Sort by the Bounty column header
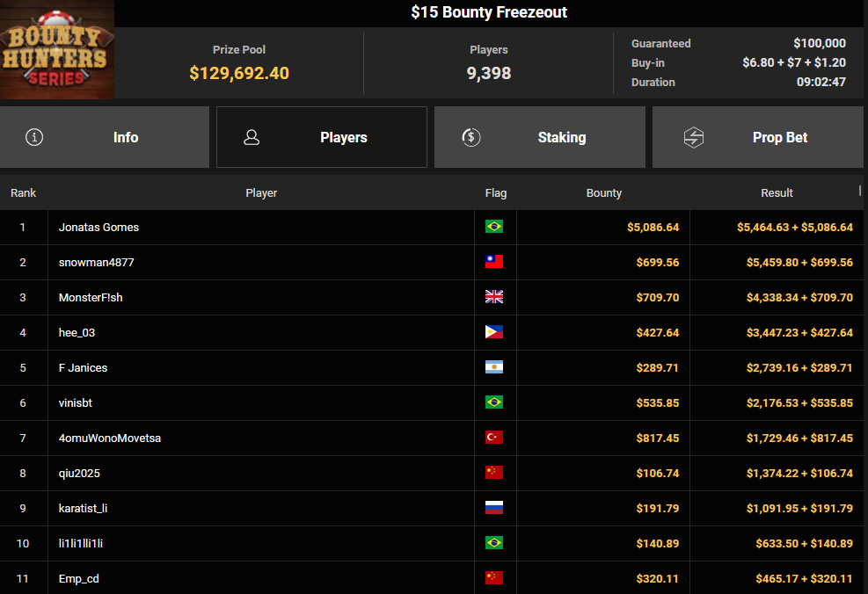 click(603, 192)
